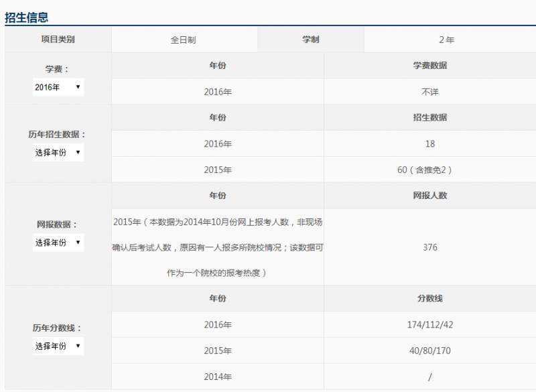Screen dimensions: 536x392
Task: Click the 历年招生数据： row label
Action: tap(57, 135)
